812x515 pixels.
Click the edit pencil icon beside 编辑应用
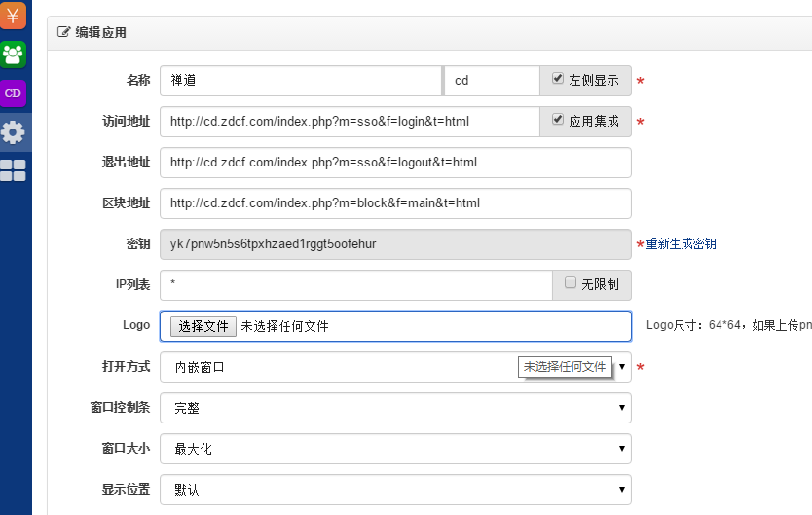tap(64, 32)
